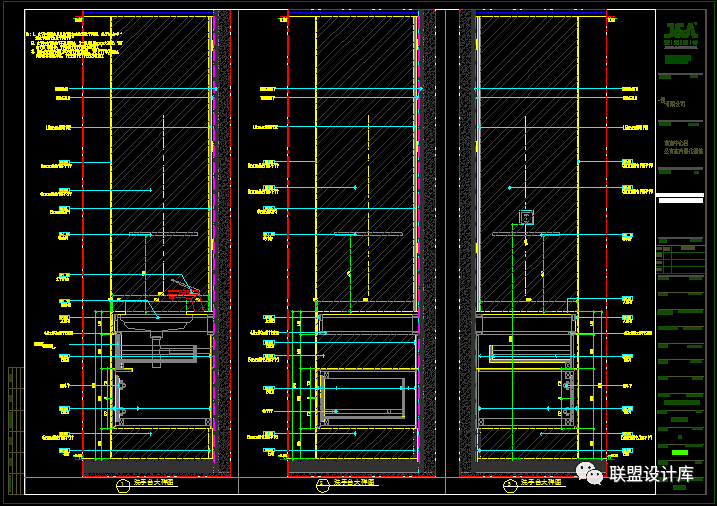717x506 pixels.
Task: Click the 联盟设计库 watermark text
Action: [651, 473]
